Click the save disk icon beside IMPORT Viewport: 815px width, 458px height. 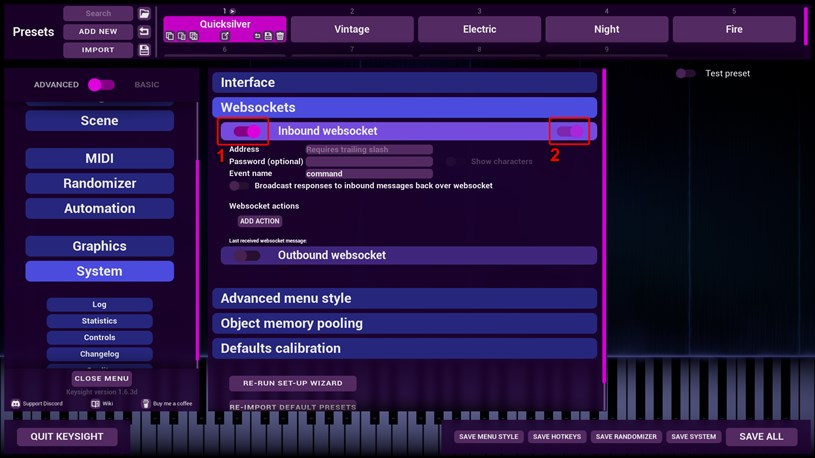(x=144, y=50)
